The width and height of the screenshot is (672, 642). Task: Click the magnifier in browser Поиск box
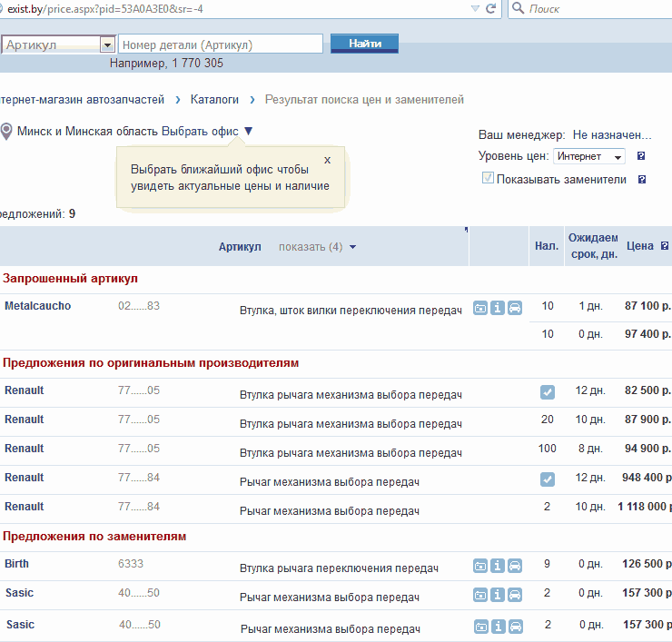point(518,8)
